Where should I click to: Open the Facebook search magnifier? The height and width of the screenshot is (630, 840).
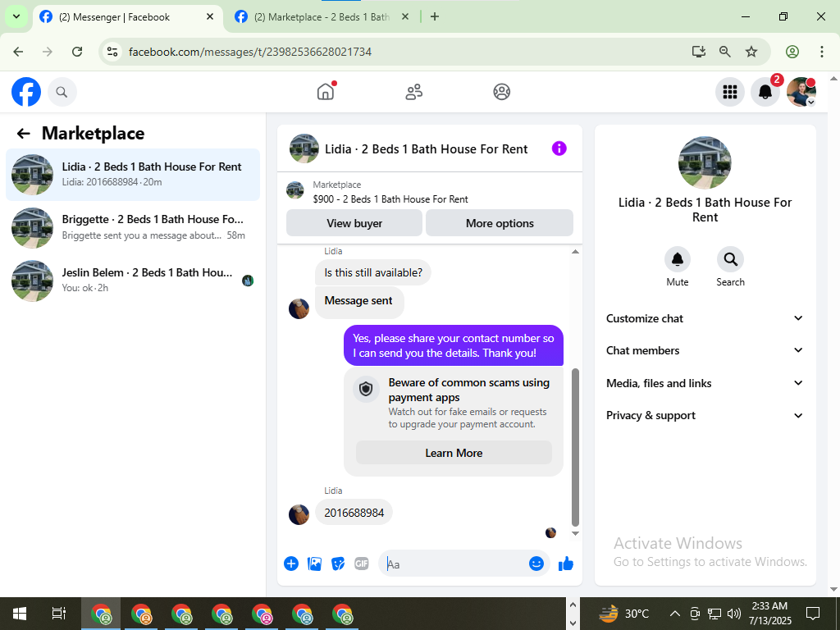coord(62,92)
